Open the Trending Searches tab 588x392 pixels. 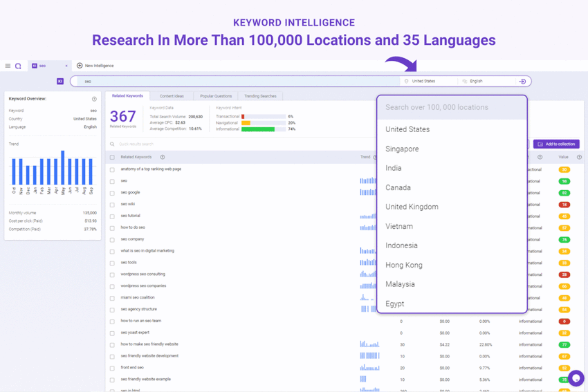(x=260, y=96)
